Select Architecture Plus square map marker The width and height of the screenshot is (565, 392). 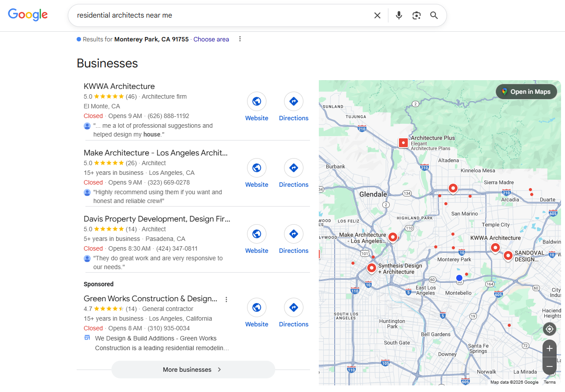pyautogui.click(x=403, y=143)
